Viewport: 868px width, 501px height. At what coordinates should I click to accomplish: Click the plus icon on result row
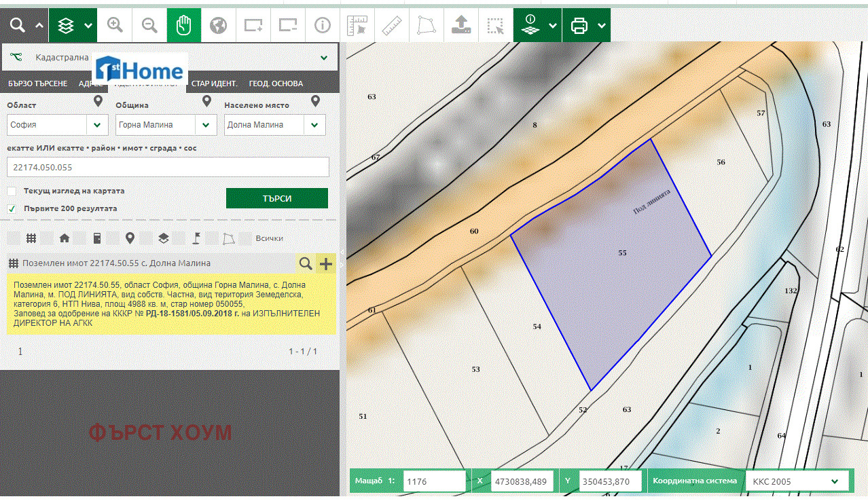pos(326,263)
